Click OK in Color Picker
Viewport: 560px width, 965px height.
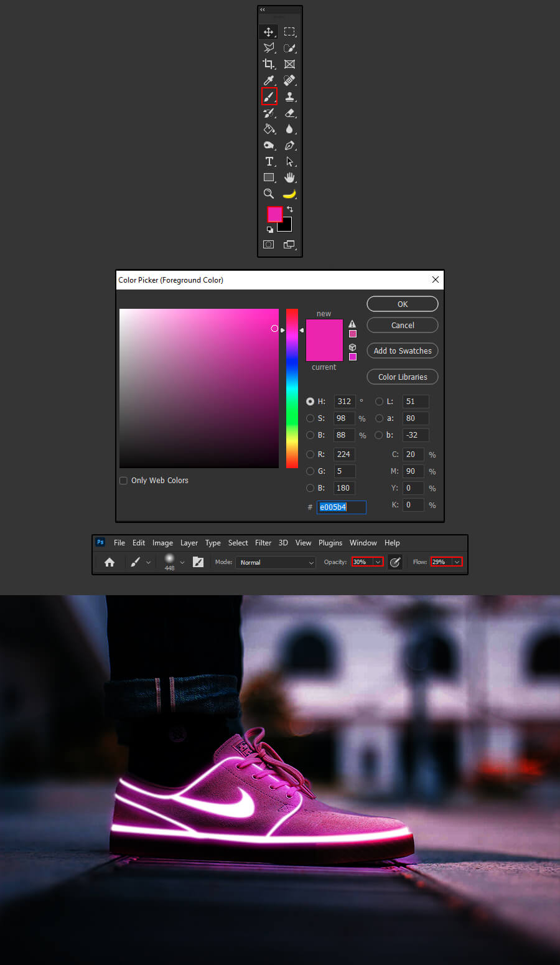pyautogui.click(x=403, y=304)
